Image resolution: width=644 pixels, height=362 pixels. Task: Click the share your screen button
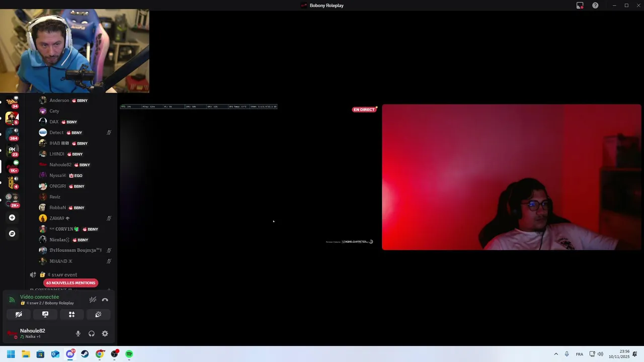coord(45,314)
